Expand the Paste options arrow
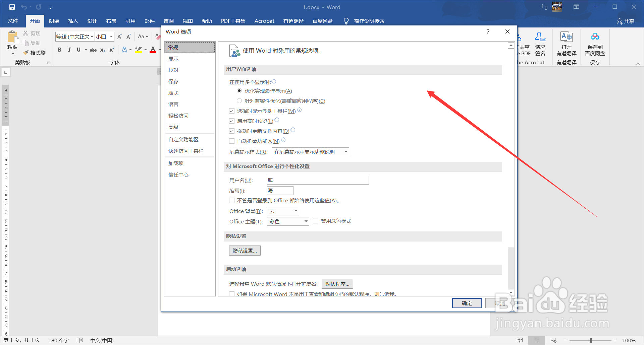The height and width of the screenshot is (345, 644). coord(13,54)
